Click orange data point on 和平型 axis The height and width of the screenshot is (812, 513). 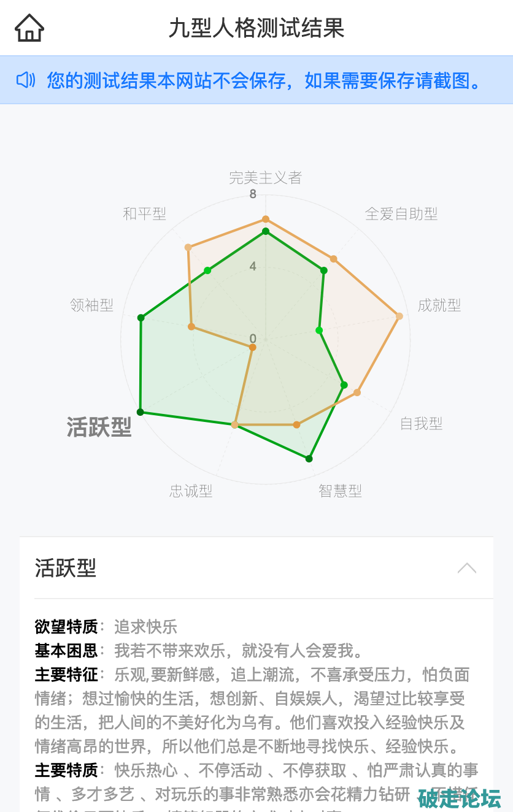(188, 248)
